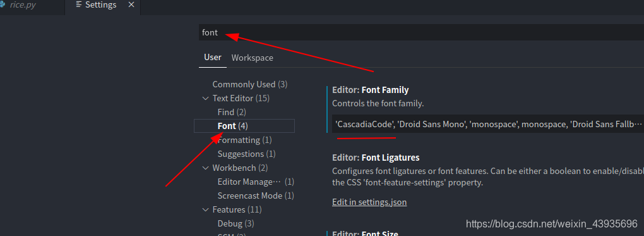Close the Settings tab

tap(131, 5)
